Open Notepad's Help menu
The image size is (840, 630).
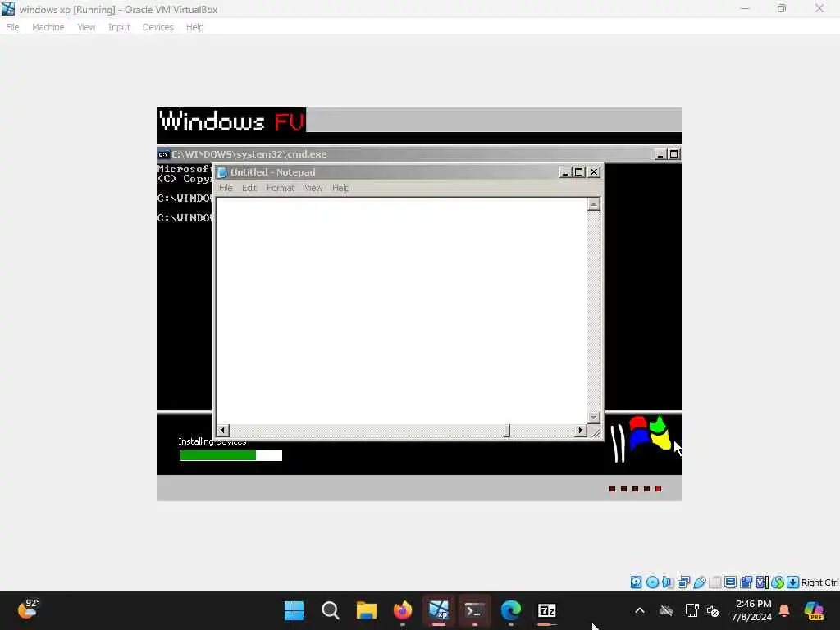pos(340,188)
